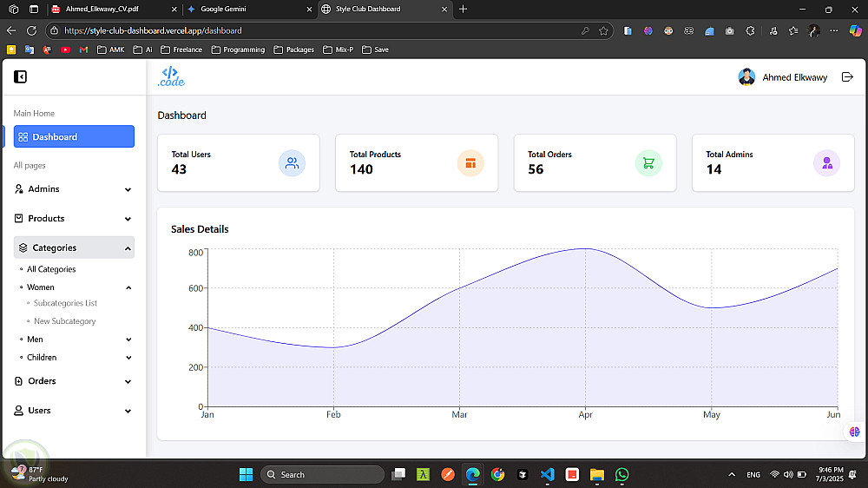This screenshot has width=868, height=488.
Task: Click the taskbar Search box
Action: pos(322,475)
